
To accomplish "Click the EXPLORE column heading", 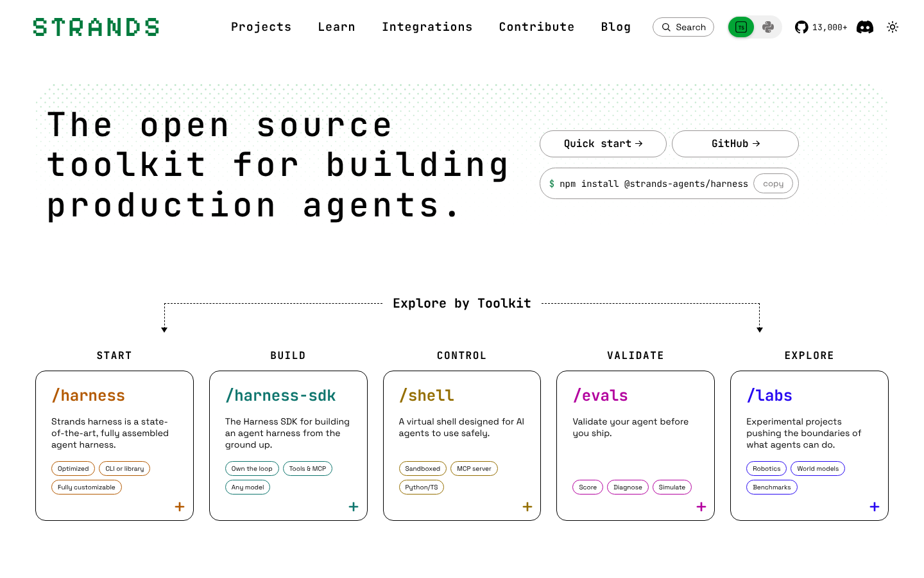I will (x=809, y=356).
